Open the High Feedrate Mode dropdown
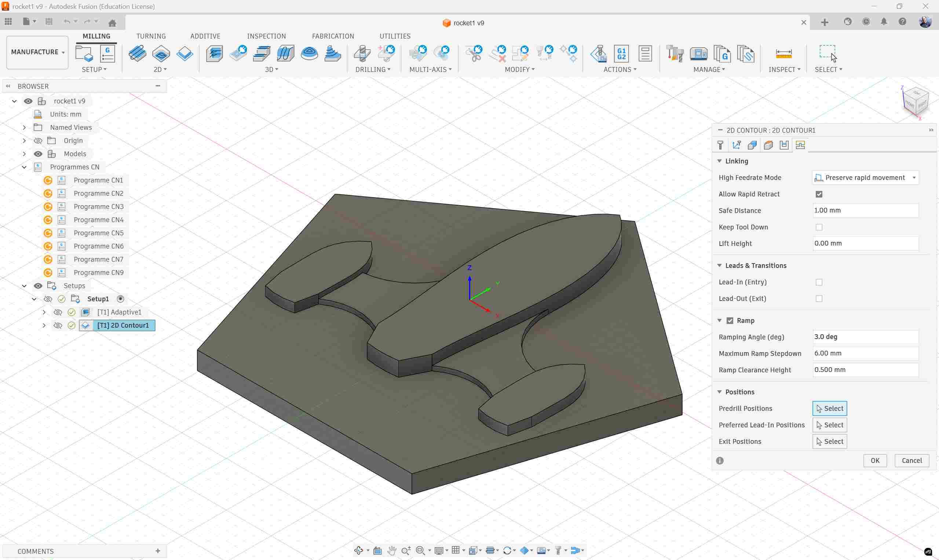939x560 pixels. [x=865, y=177]
